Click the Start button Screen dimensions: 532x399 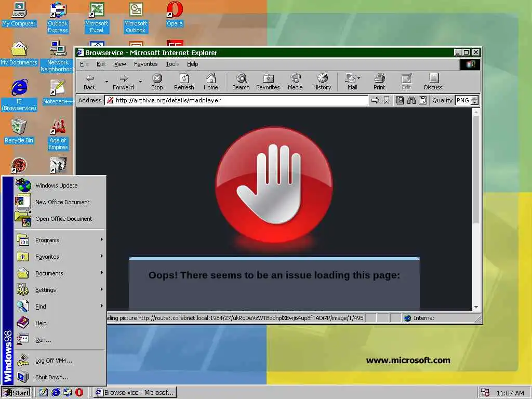(x=16, y=393)
